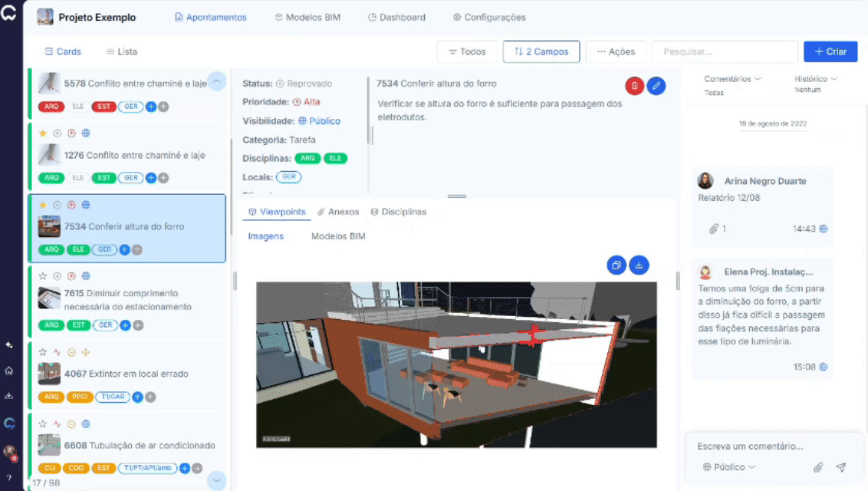Open the Ações menu button

(x=616, y=51)
